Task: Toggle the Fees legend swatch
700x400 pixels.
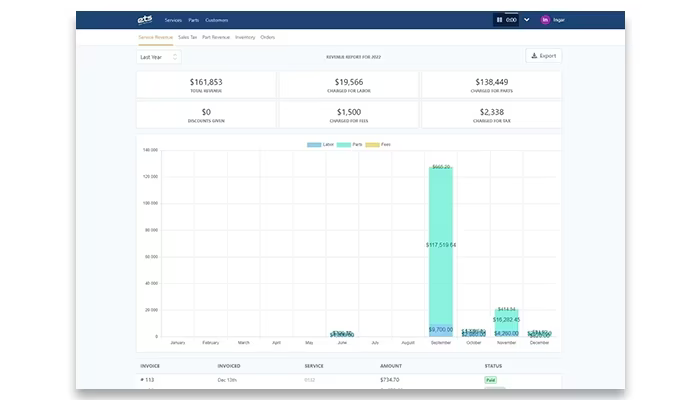Action: point(372,145)
